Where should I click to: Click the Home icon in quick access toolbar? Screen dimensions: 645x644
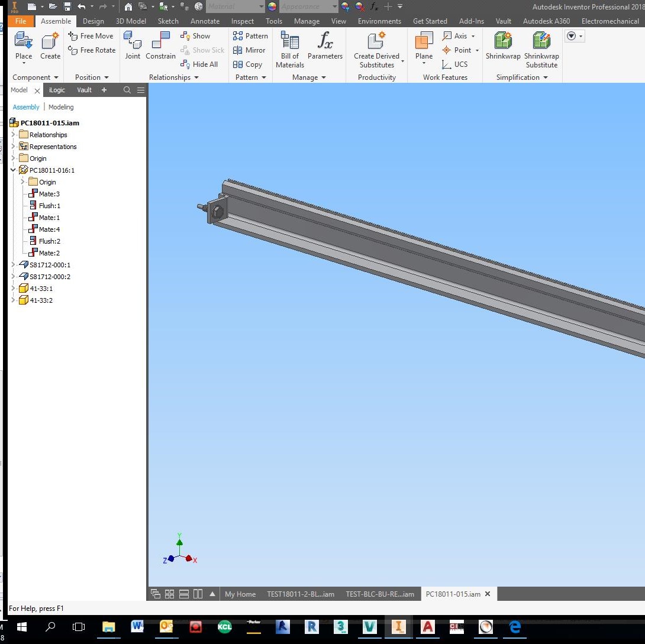tap(128, 7)
